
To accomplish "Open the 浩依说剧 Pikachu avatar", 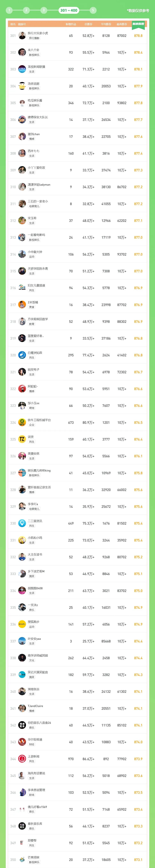I will pyautogui.click(x=22, y=86).
